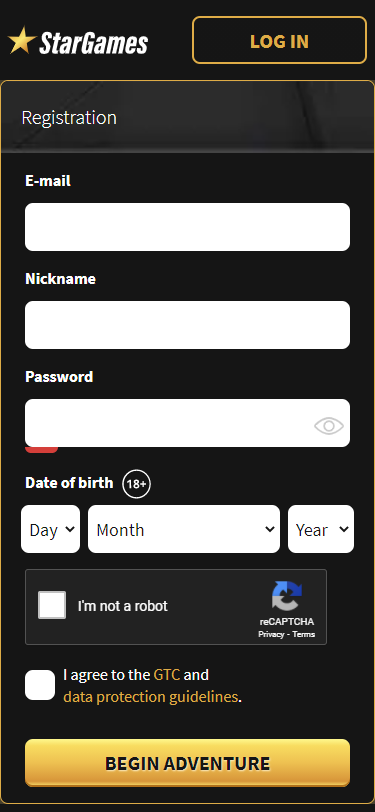
Task: Open the Day dropdown
Action: 51,529
